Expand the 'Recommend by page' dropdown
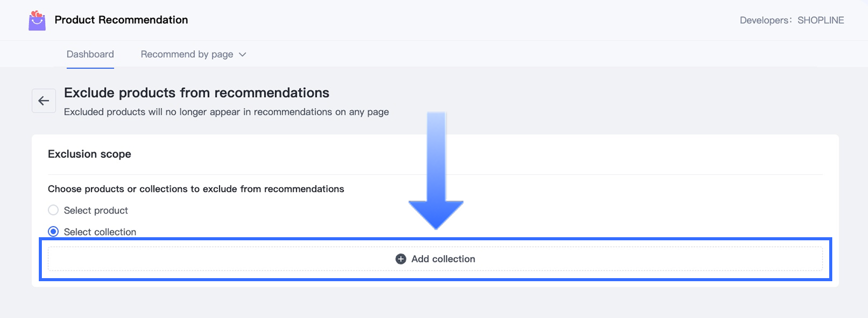Screen dimensions: 868x318 pos(187,54)
